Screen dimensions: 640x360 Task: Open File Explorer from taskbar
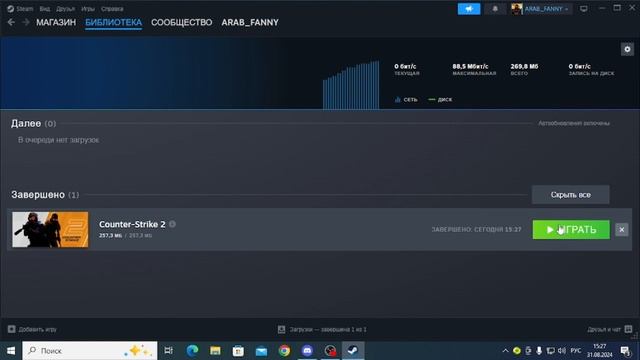tap(215, 351)
